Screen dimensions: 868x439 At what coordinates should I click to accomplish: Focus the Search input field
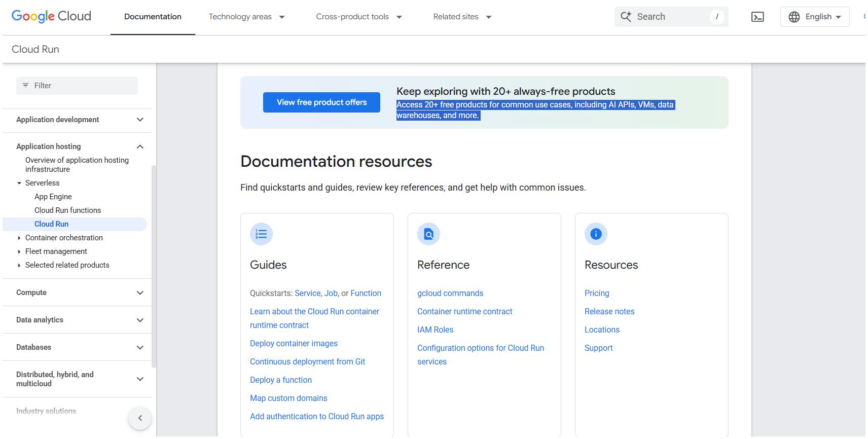tap(671, 17)
